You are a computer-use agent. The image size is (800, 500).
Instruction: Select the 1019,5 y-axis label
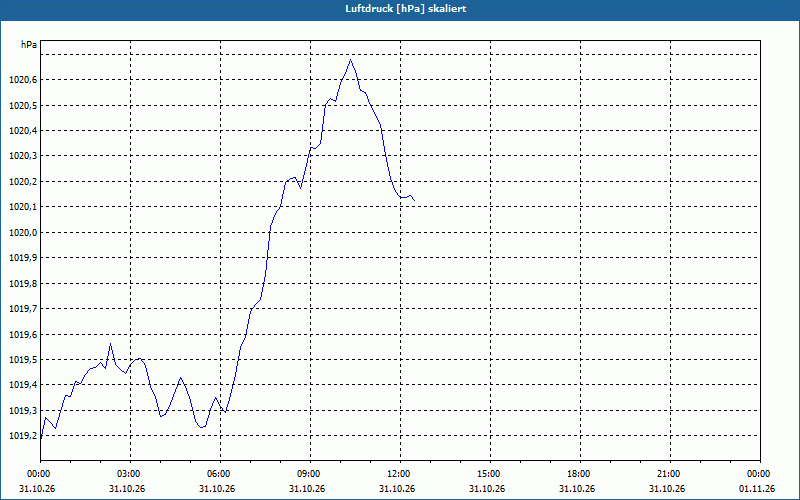23,360
